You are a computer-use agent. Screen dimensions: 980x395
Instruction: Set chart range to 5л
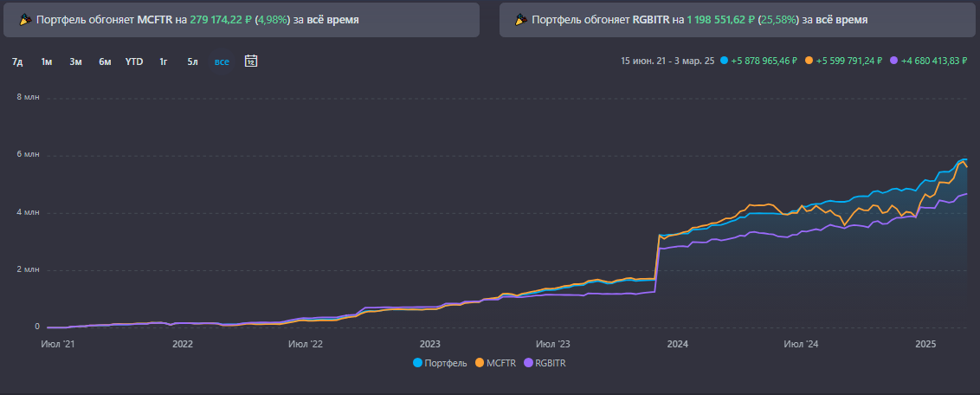click(192, 62)
